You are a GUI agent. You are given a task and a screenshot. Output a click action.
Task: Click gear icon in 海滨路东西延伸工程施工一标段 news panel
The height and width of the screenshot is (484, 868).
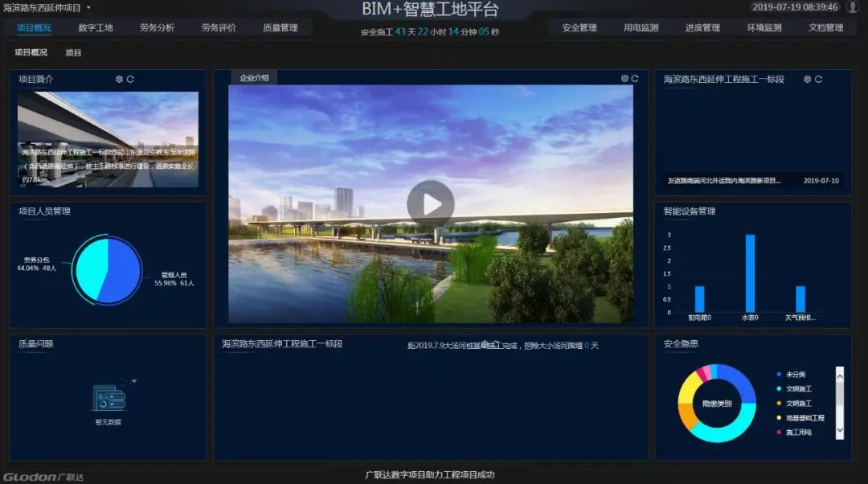point(806,80)
